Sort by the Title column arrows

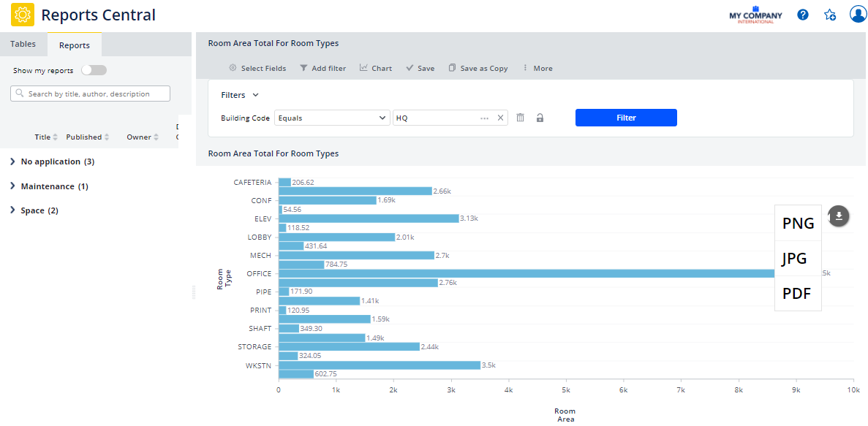pos(55,137)
